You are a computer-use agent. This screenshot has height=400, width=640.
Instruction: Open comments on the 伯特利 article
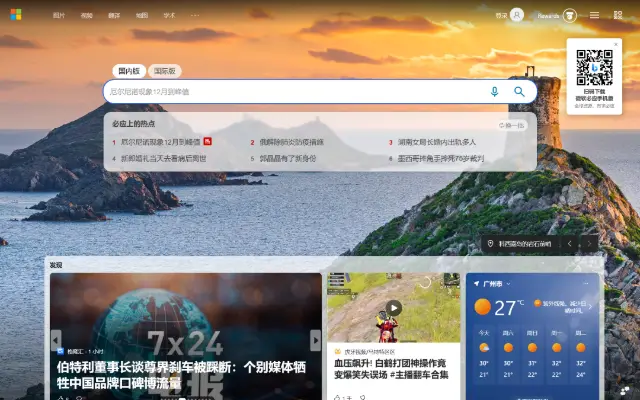coord(79,398)
